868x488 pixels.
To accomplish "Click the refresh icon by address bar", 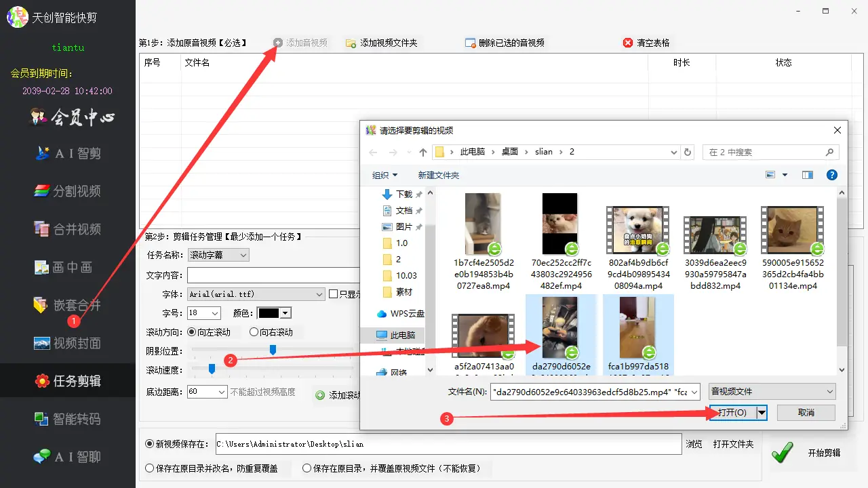I will point(688,152).
